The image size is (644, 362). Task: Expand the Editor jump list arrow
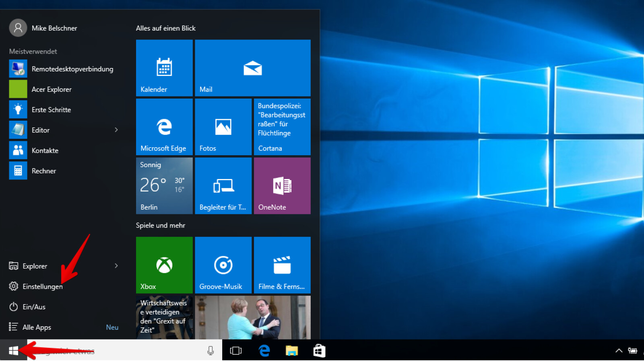pyautogui.click(x=116, y=130)
